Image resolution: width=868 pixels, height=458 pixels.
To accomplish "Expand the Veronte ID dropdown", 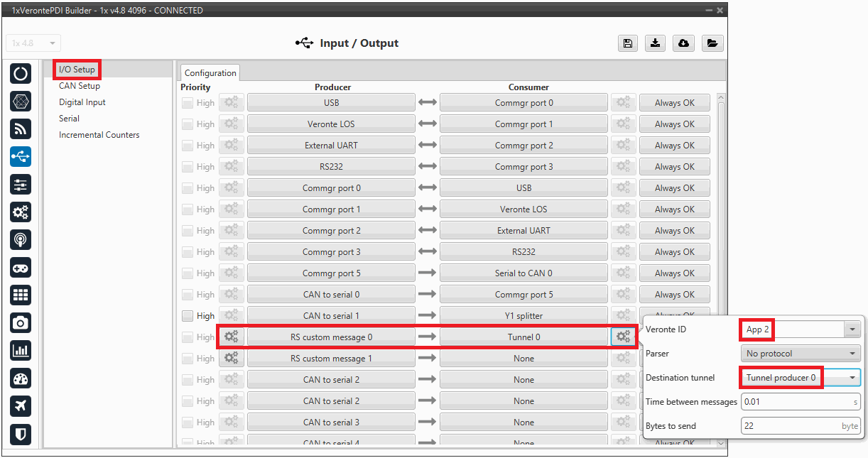I will (x=852, y=329).
